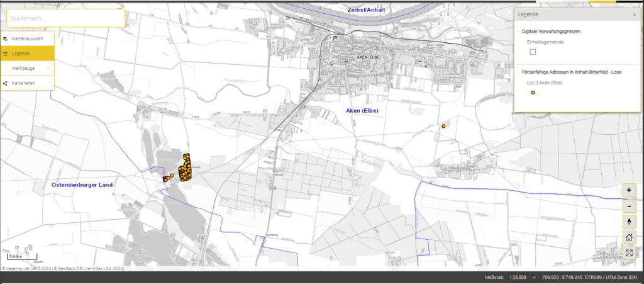Click the Einheitsgemeinde legend square symbol
Image resolution: width=644 pixels, height=284 pixels.
(x=533, y=52)
